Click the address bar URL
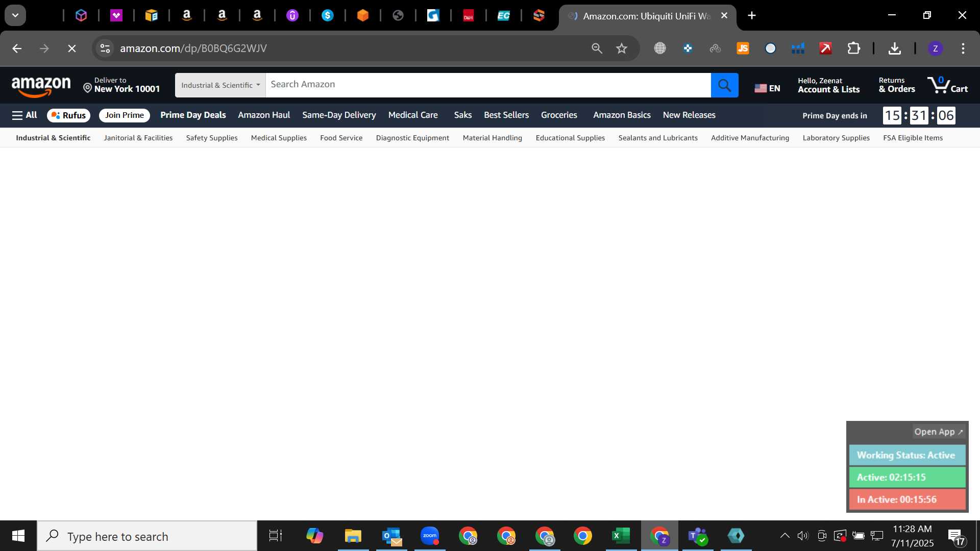Screen dimensions: 980x551 click(193, 48)
